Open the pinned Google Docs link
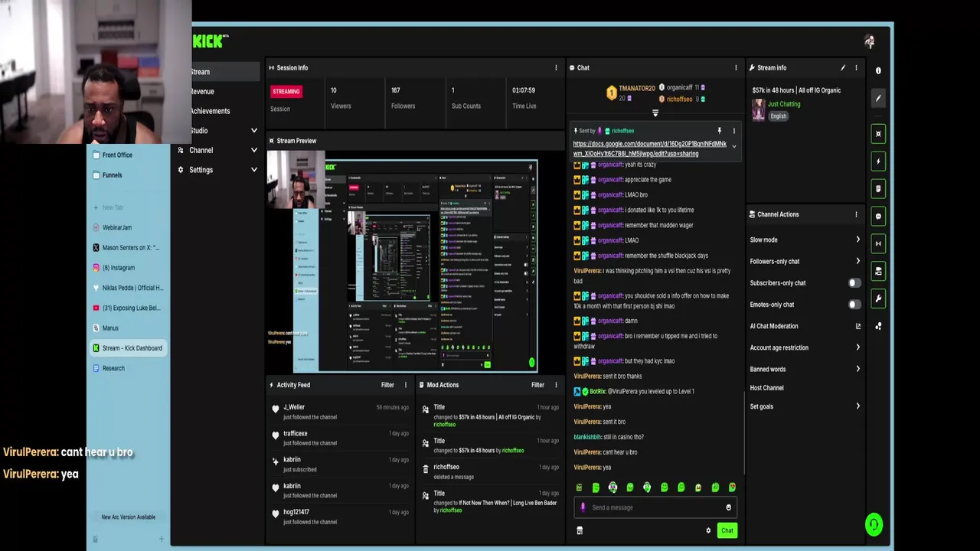Image resolution: width=980 pixels, height=551 pixels. pos(650,148)
